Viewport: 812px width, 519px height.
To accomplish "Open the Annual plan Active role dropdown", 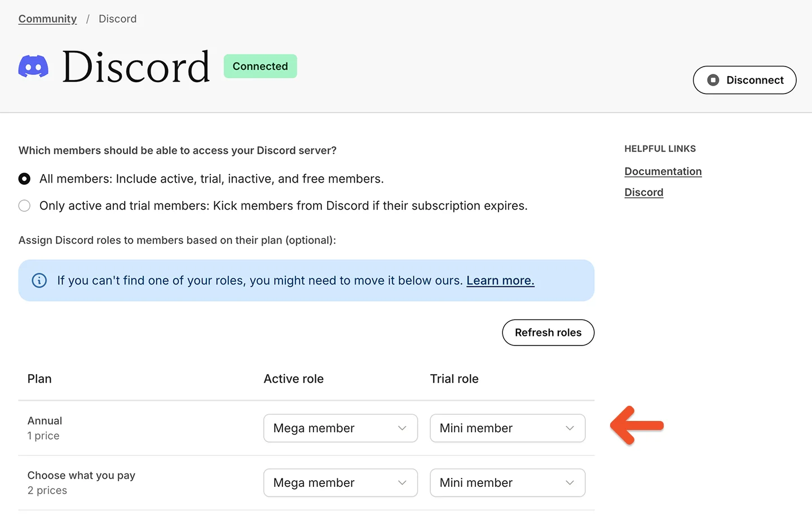I will point(341,428).
